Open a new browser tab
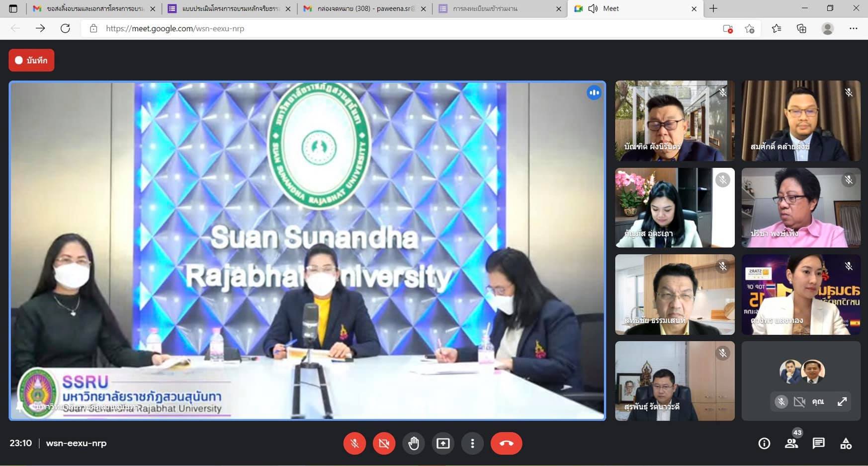This screenshot has width=868, height=466. coord(713,8)
